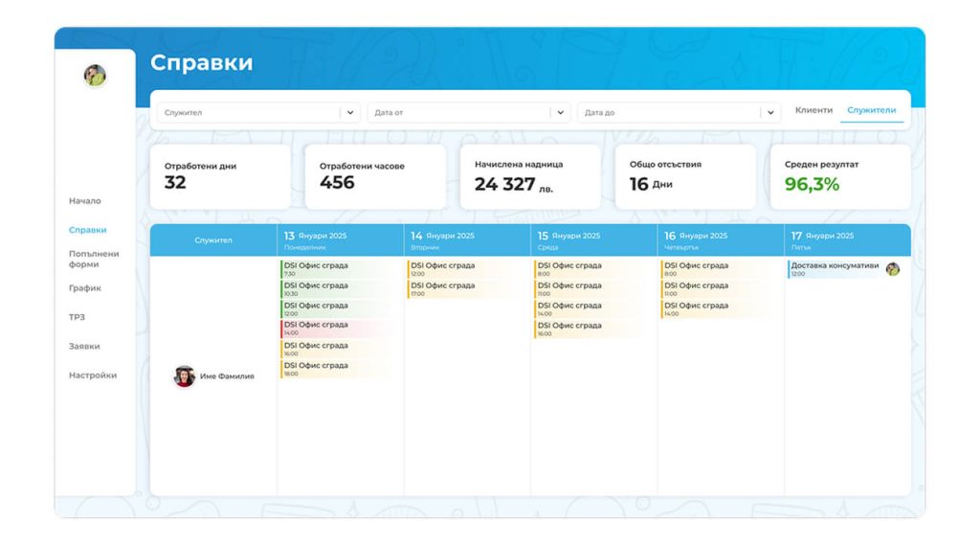This screenshot has width=980, height=545.
Task: Click the avatar on Доставка консумативи entry
Action: tap(893, 269)
